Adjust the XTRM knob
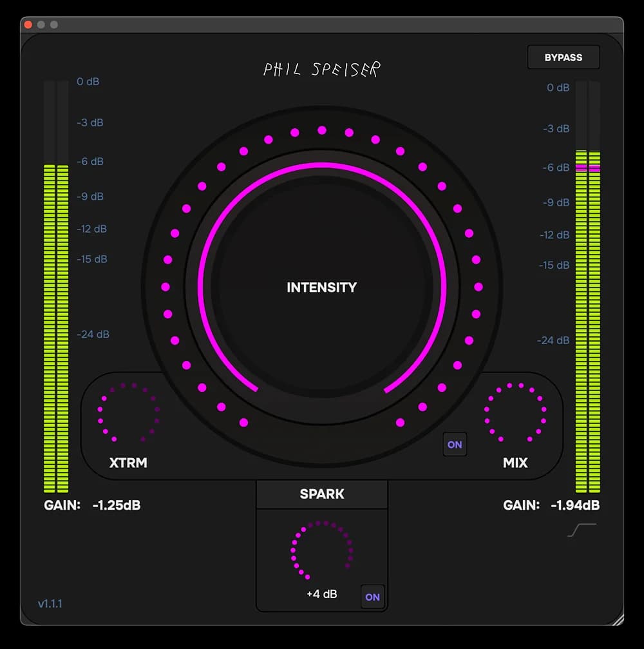The image size is (644, 649). click(x=128, y=412)
